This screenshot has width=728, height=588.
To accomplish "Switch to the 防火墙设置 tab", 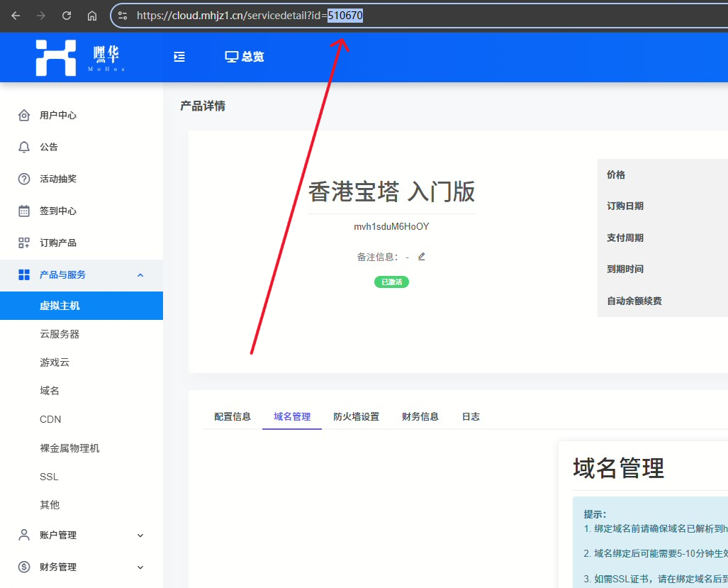I will tap(356, 416).
